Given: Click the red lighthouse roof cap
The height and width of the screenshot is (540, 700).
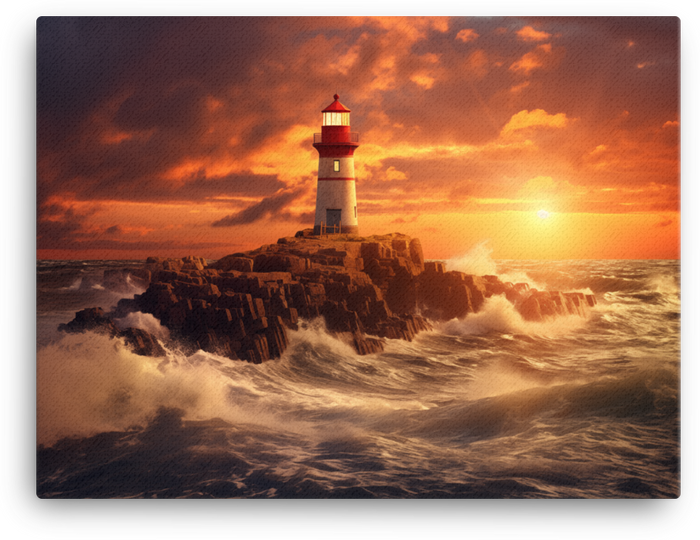Looking at the screenshot, I should point(336,104).
